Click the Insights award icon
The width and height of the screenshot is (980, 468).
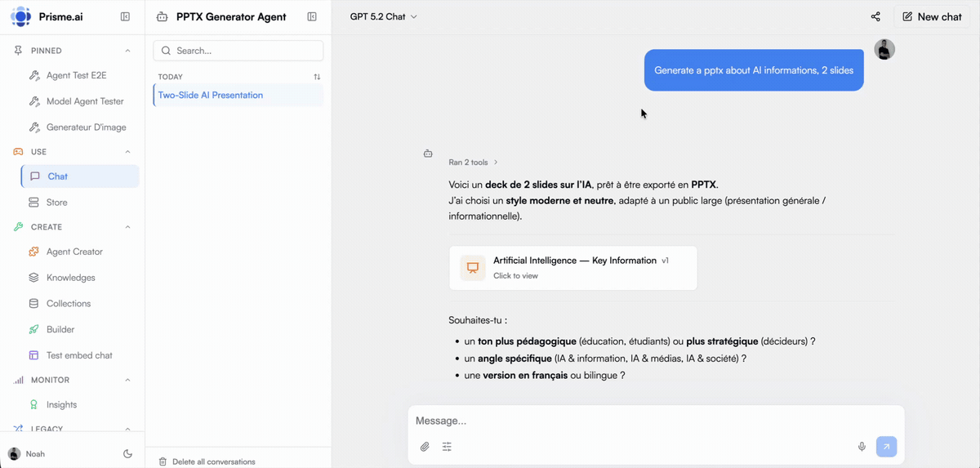point(33,404)
